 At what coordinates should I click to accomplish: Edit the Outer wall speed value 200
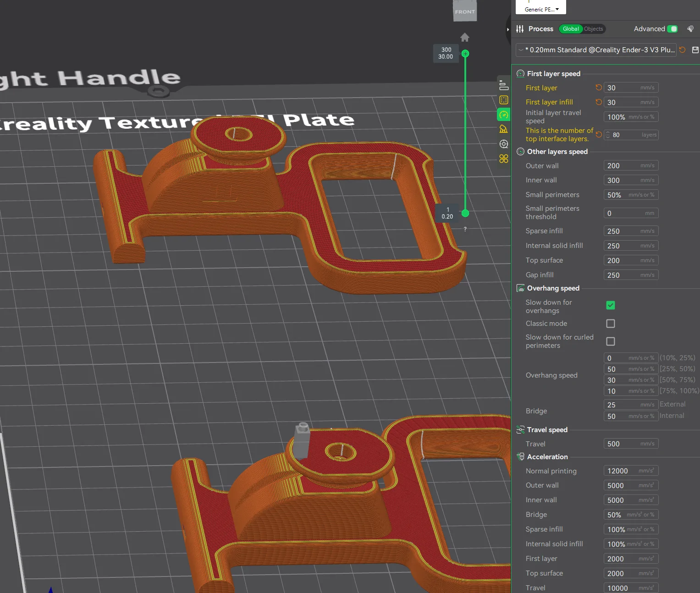tap(631, 165)
